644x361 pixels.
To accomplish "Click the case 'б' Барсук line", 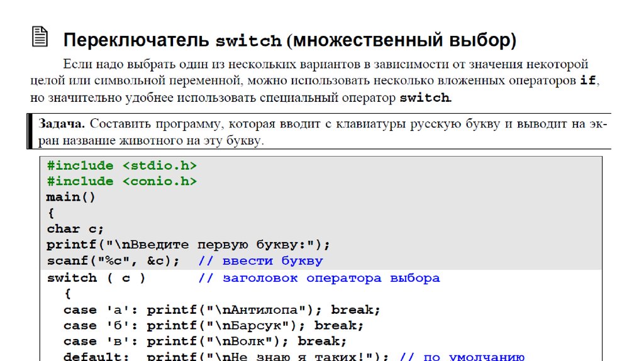I will tap(214, 326).
